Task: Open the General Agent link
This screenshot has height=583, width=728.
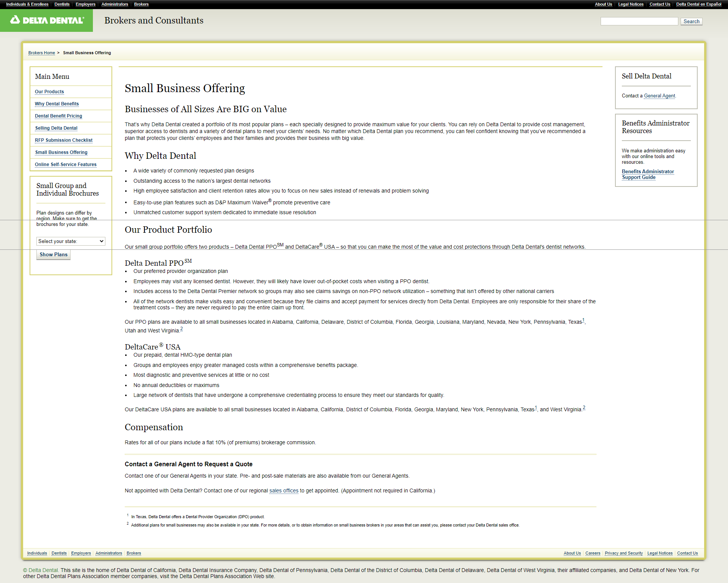Action: (659, 96)
